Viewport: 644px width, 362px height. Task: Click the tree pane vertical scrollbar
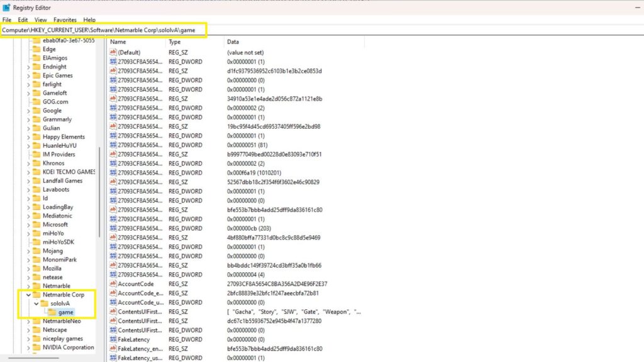99,192
